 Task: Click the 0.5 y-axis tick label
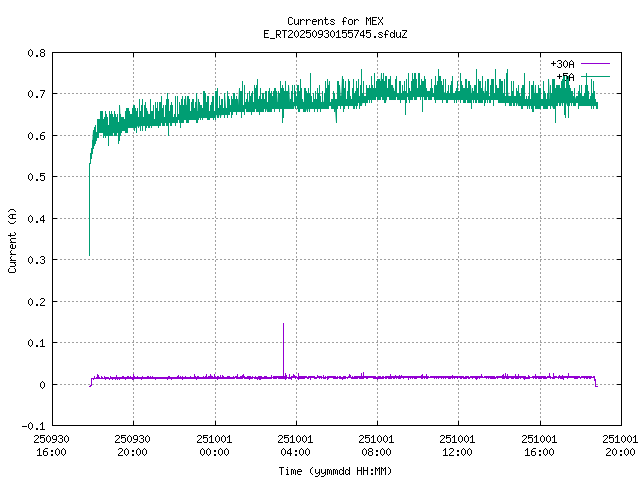(35, 177)
